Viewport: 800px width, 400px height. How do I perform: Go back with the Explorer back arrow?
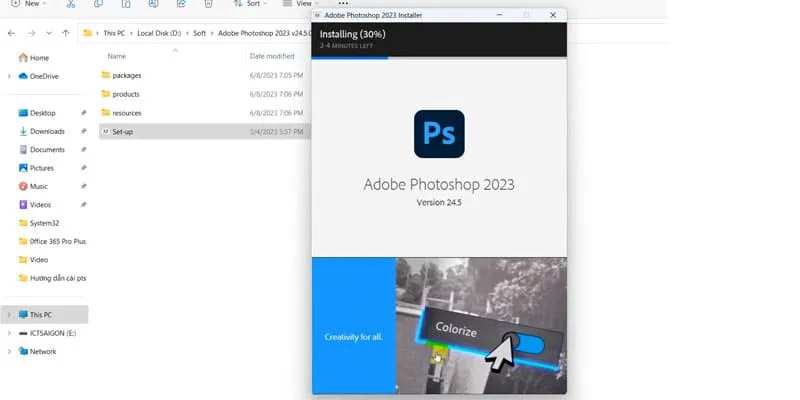[x=11, y=33]
